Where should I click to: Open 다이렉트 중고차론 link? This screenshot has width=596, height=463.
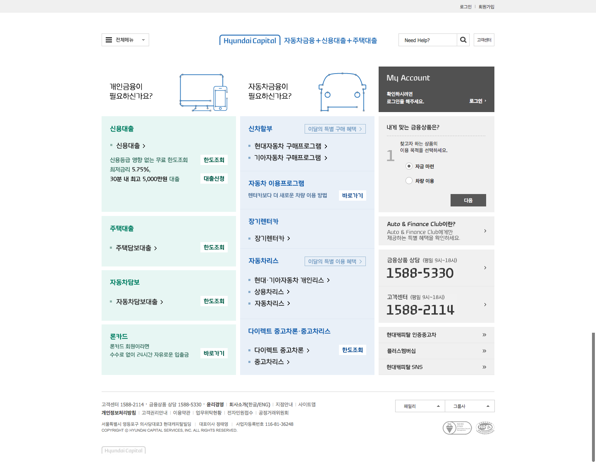pos(282,350)
